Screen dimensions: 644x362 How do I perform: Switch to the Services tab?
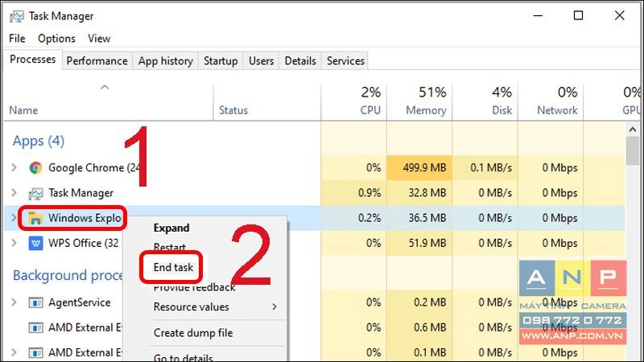tap(345, 61)
